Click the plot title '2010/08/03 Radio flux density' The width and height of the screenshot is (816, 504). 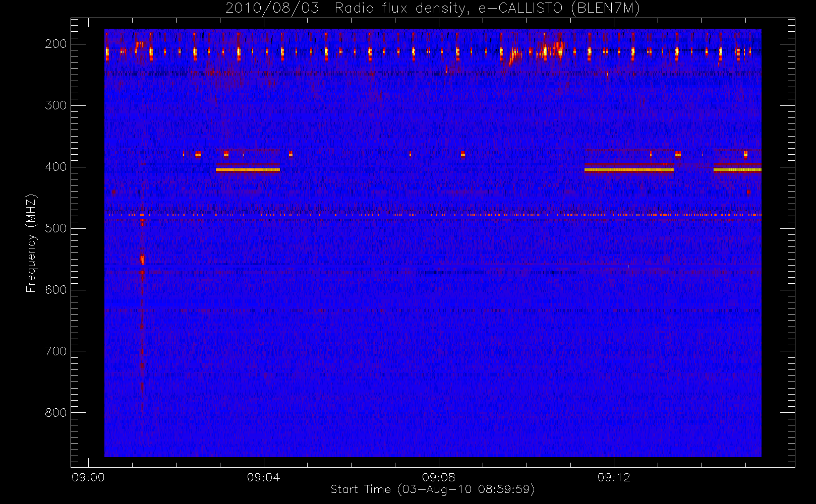[433, 9]
